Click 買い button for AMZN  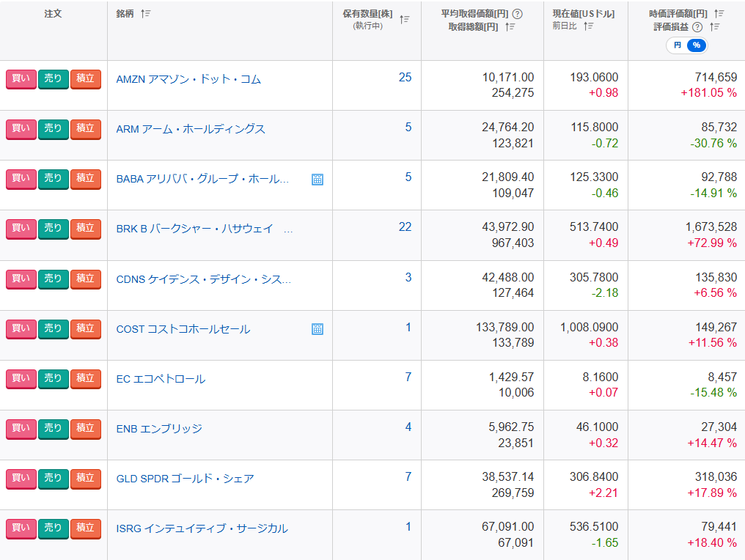pyautogui.click(x=21, y=79)
